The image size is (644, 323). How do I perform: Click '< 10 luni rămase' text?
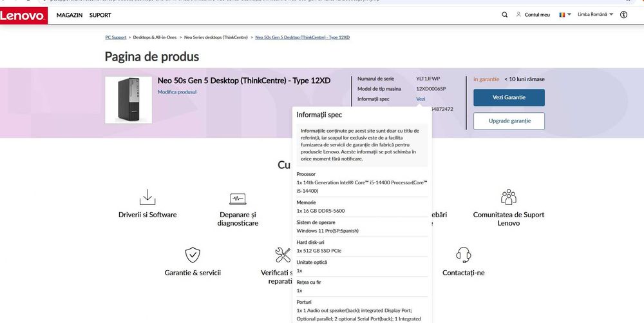[524, 79]
